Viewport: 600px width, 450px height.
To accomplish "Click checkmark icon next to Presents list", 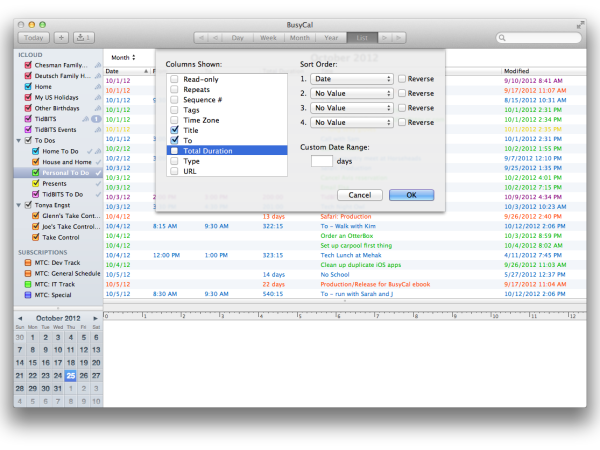I will [98, 184].
